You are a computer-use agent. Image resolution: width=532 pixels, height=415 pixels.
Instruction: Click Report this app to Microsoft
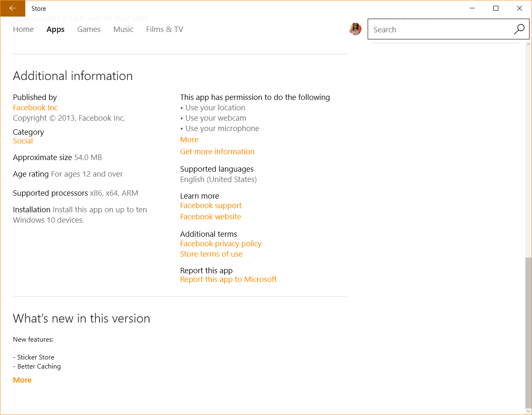coord(228,279)
